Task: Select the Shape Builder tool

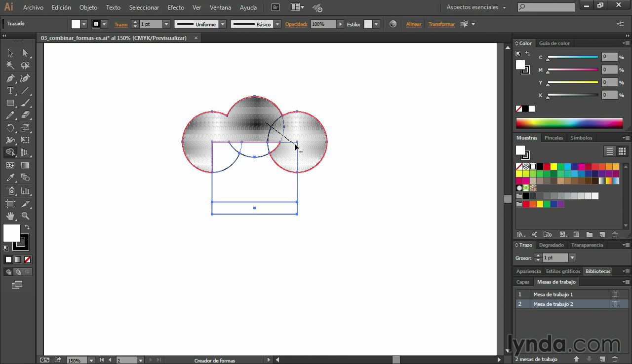Action: pyautogui.click(x=10, y=153)
